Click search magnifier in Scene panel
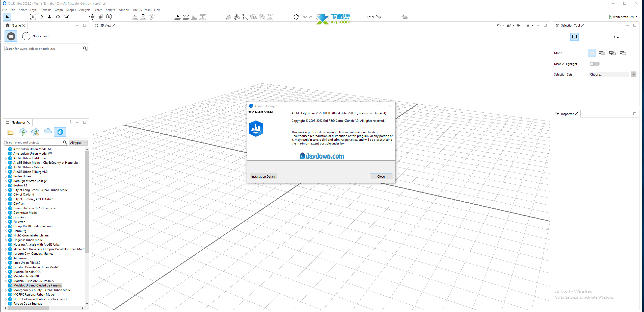 coord(85,49)
